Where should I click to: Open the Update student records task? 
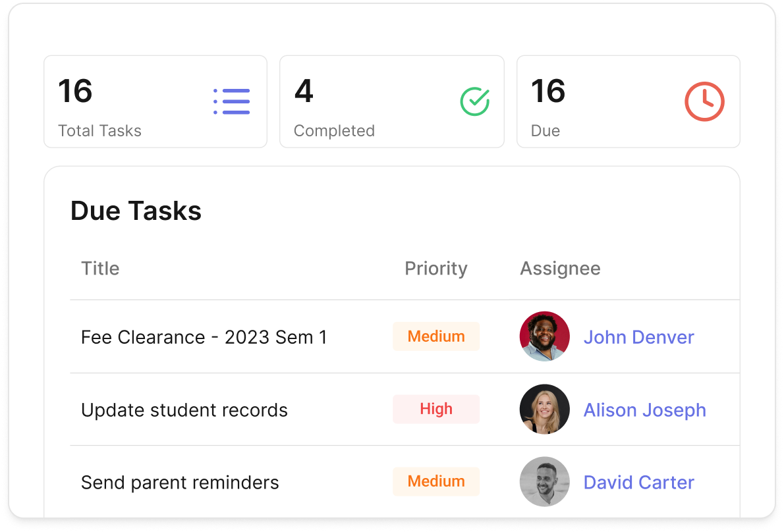(184, 410)
